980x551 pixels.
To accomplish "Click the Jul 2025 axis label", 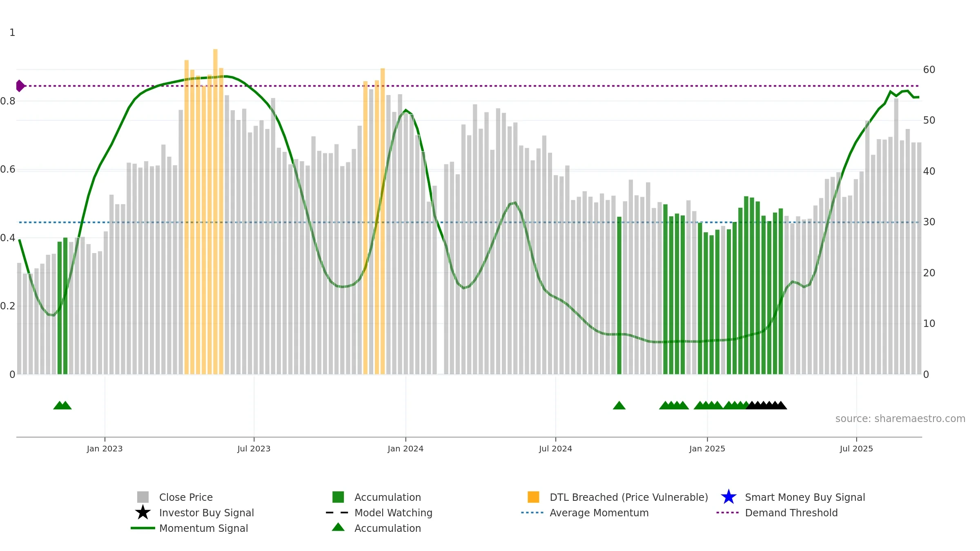I will pyautogui.click(x=856, y=449).
